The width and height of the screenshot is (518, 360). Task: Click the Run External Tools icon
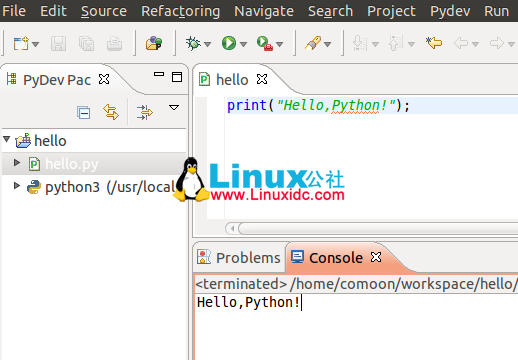point(265,43)
